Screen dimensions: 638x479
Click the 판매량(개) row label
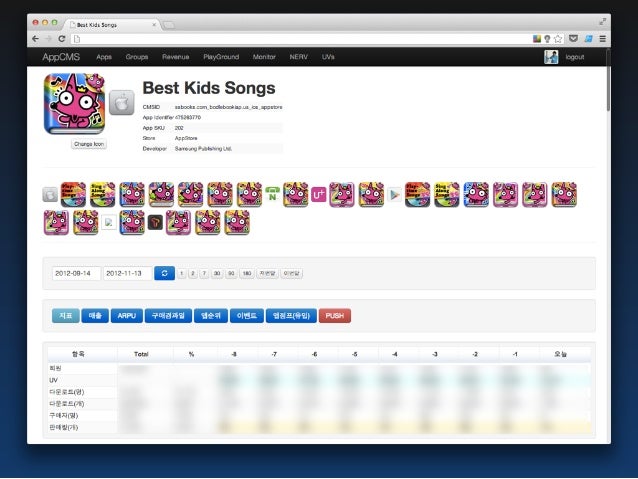tap(63, 427)
